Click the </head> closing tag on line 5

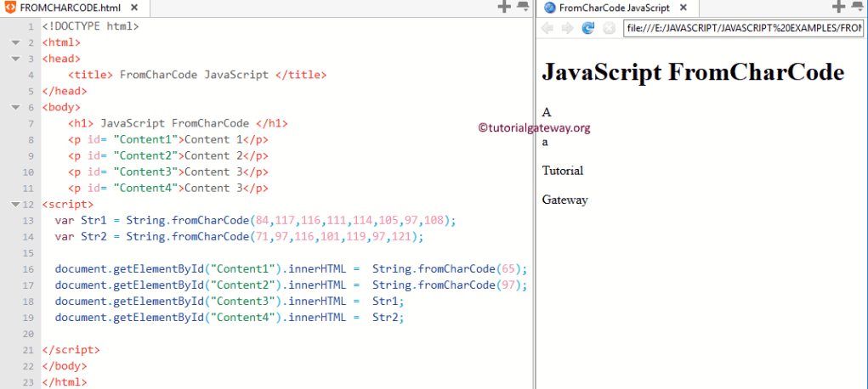[65, 91]
